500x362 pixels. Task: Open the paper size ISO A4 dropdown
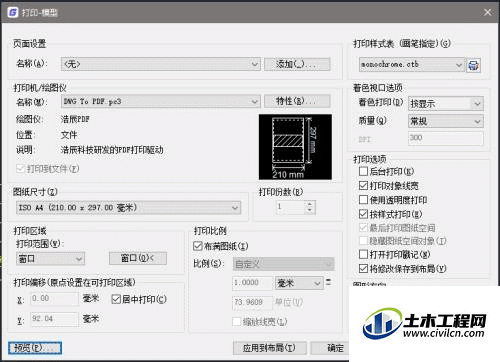click(x=128, y=208)
